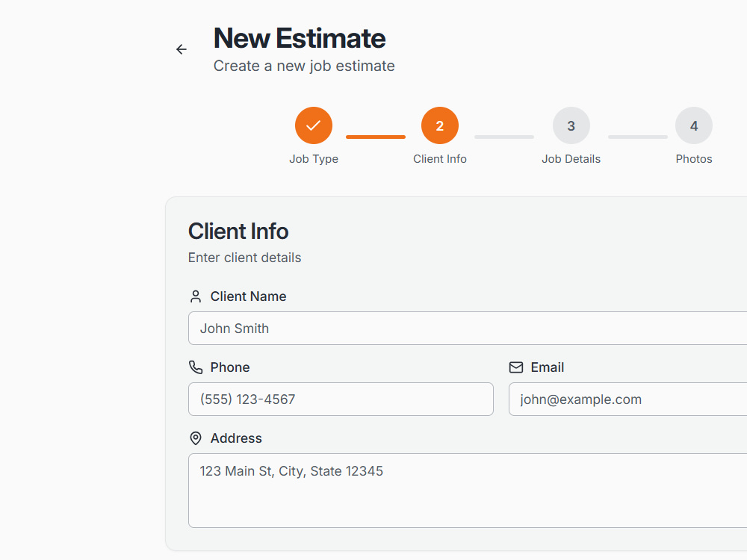
Task: Click the completed Job Type checkmark step
Action: coord(314,125)
